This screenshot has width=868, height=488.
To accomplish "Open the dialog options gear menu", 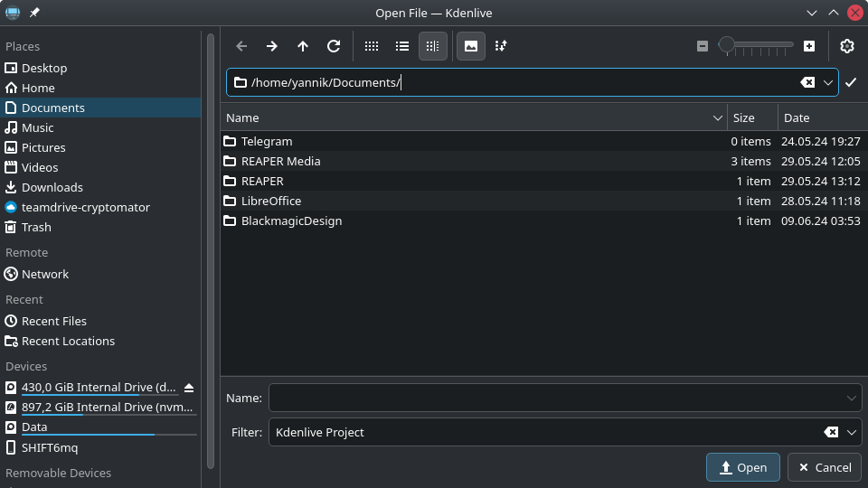I will point(847,46).
